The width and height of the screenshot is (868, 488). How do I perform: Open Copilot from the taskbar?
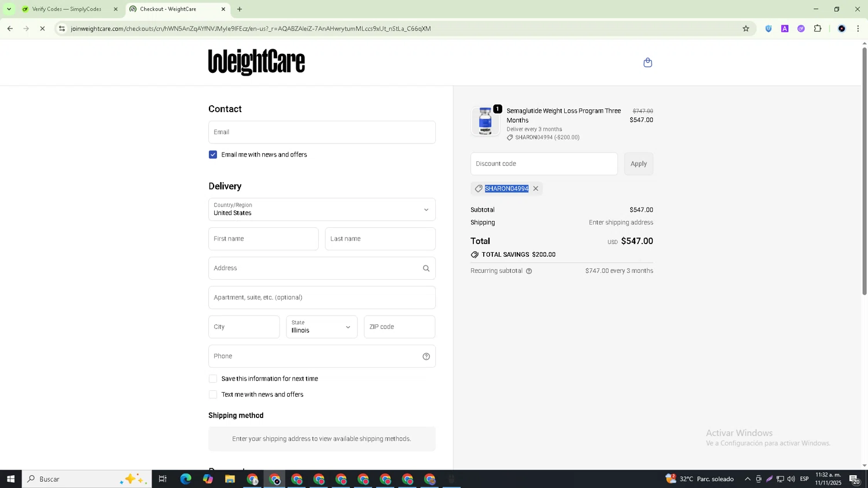(208, 479)
